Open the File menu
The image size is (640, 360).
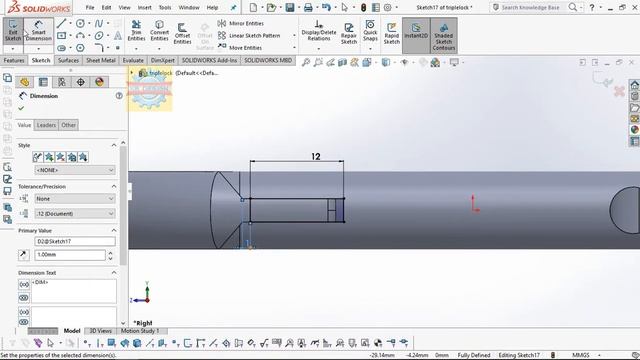point(90,7)
